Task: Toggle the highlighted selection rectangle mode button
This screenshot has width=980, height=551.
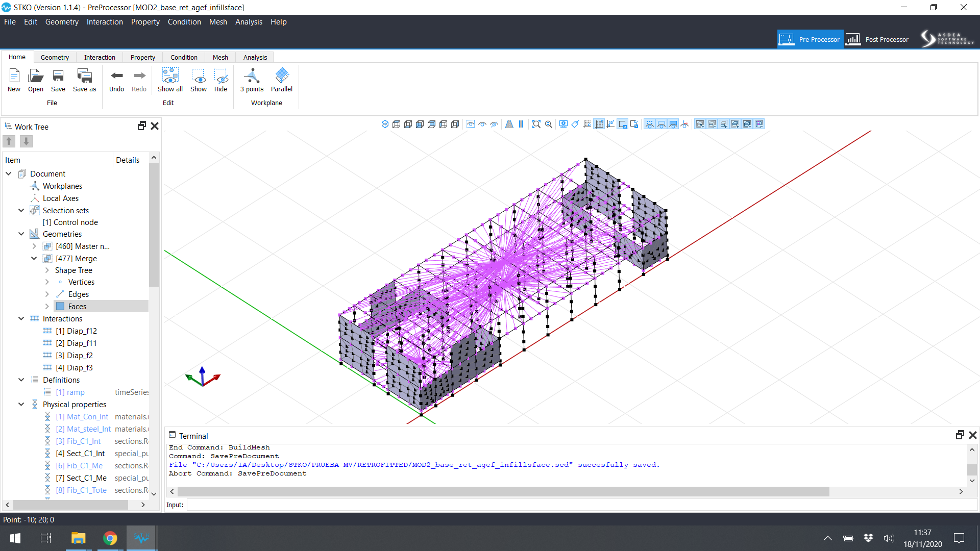Action: (623, 124)
